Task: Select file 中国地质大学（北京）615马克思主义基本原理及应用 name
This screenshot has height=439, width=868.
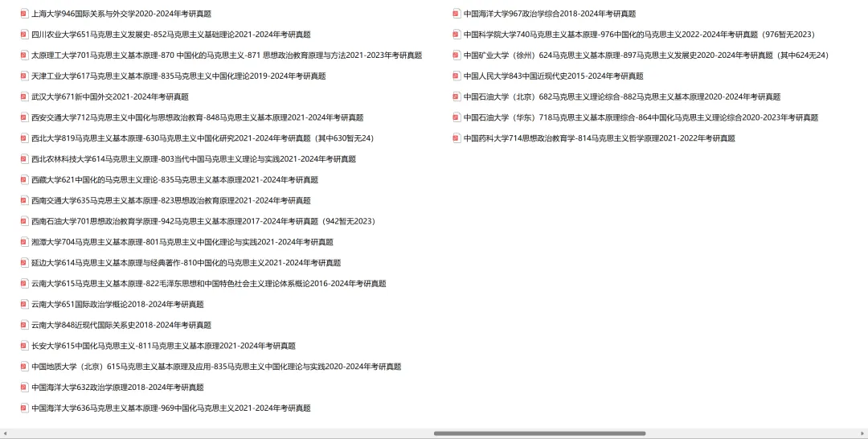Action: point(216,367)
